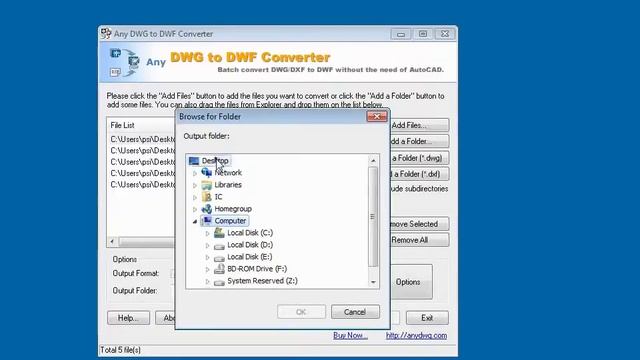Image resolution: width=640 pixels, height=360 pixels.
Task: Click the Remove All button
Action: tap(419, 240)
